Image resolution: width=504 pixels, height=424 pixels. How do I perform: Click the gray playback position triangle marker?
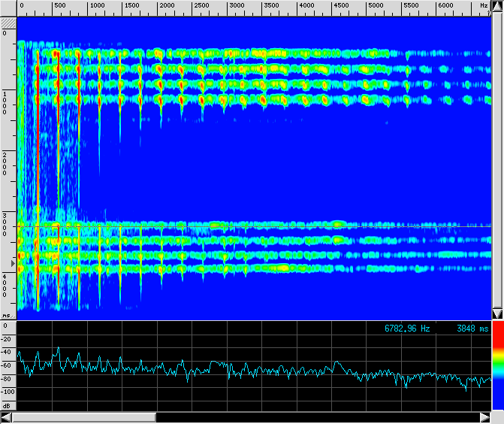click(x=12, y=263)
